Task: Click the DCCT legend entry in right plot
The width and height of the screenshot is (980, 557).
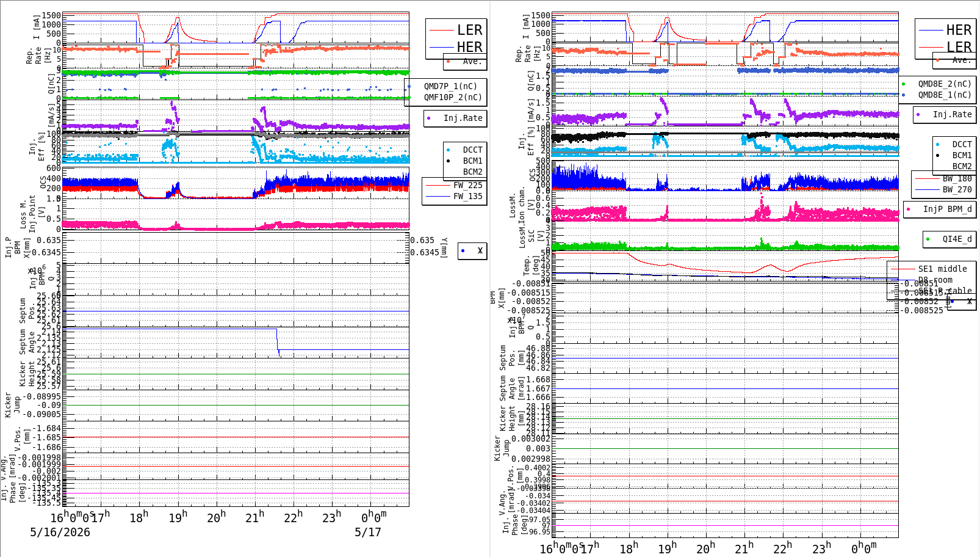Action: (962, 145)
